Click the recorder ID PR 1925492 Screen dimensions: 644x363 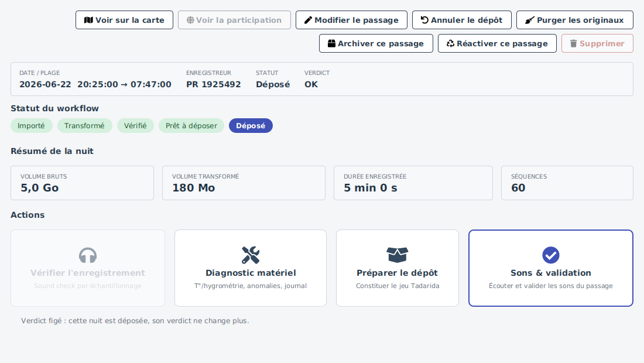coord(214,84)
